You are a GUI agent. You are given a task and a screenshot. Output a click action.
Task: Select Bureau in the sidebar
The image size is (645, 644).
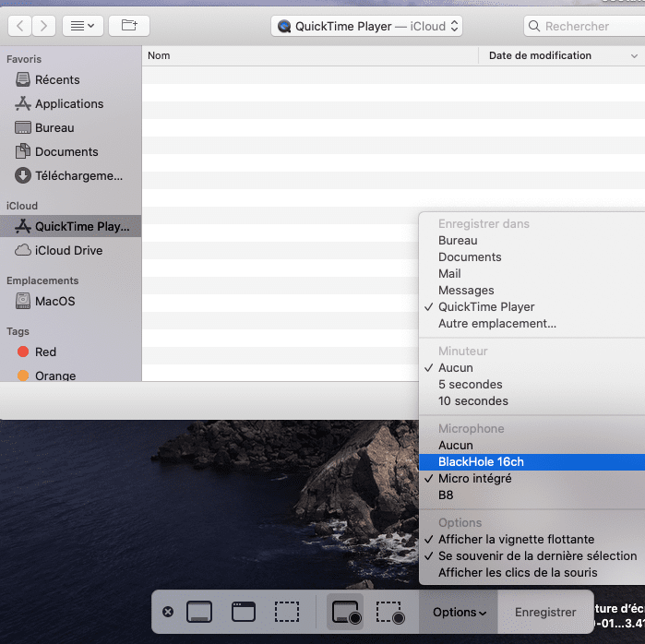click(71, 128)
